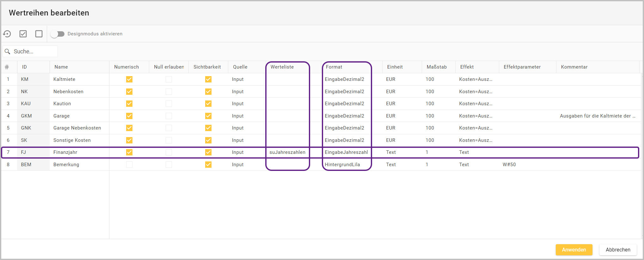Toggle the Designmodus aktivieren switch
This screenshot has width=644, height=260.
tap(58, 34)
